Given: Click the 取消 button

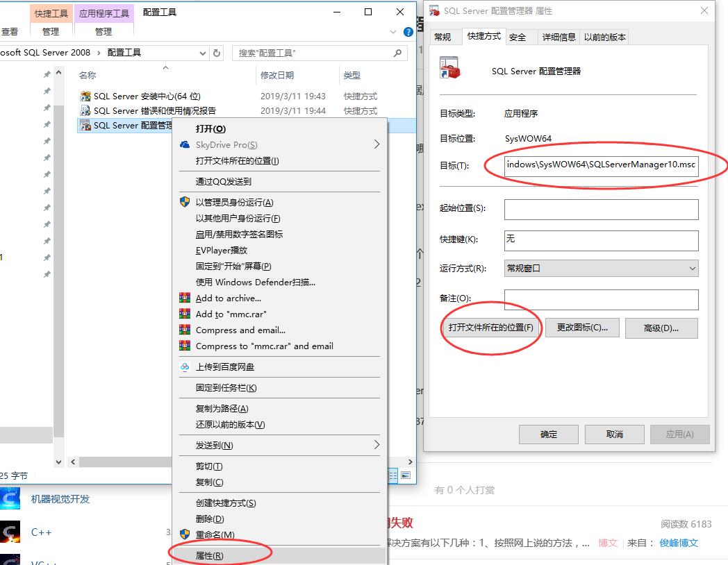Looking at the screenshot, I should (x=614, y=435).
